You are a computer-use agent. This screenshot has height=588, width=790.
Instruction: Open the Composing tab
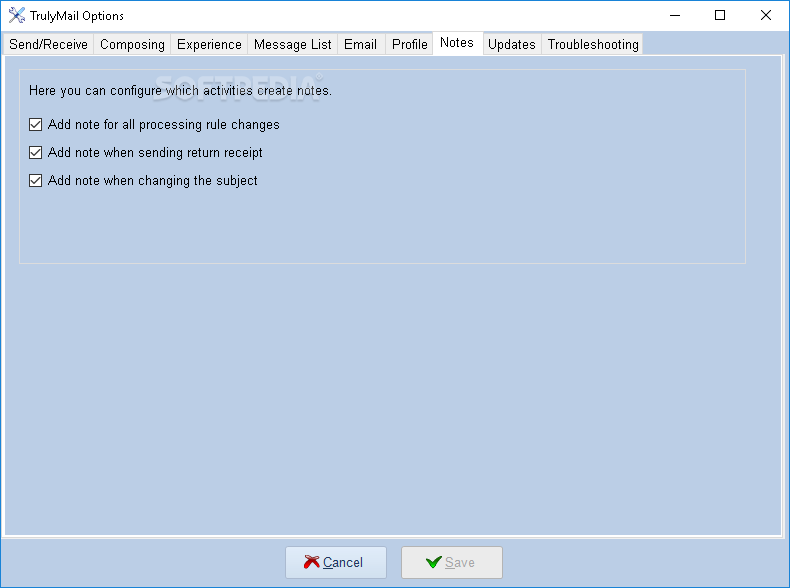pos(132,44)
